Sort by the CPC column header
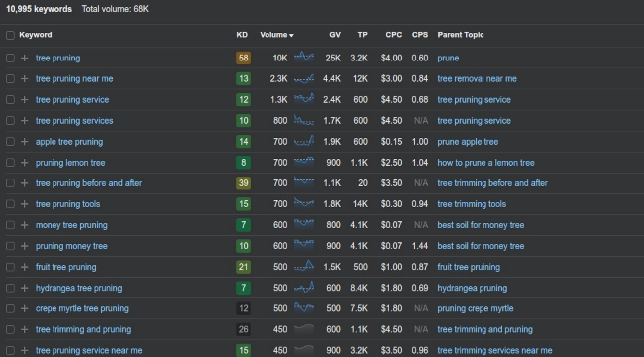Viewport: 644px width, 357px height. (394, 35)
